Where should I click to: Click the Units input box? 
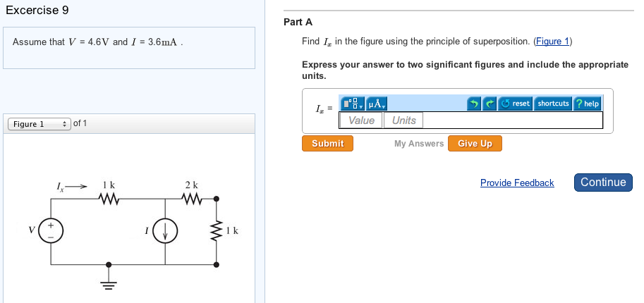(404, 120)
